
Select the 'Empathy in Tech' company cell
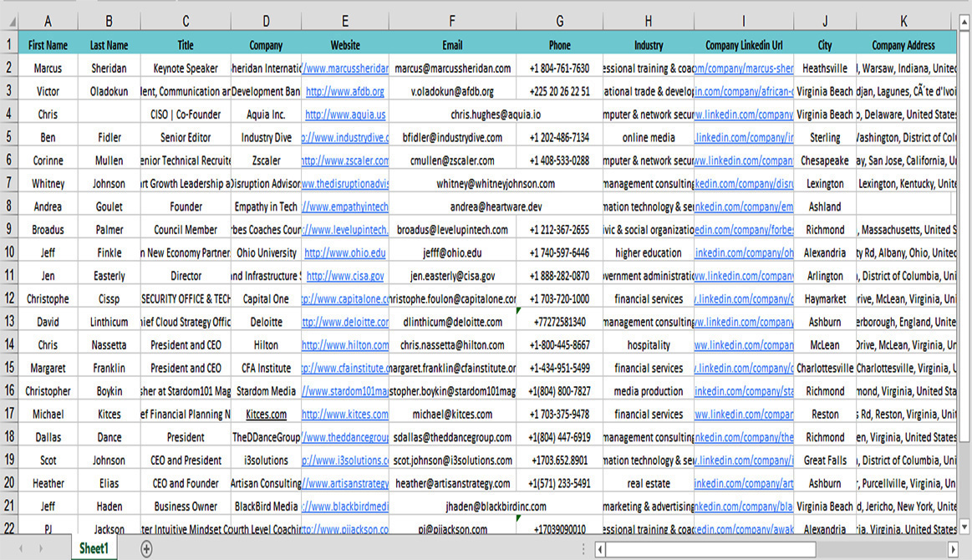click(x=266, y=206)
